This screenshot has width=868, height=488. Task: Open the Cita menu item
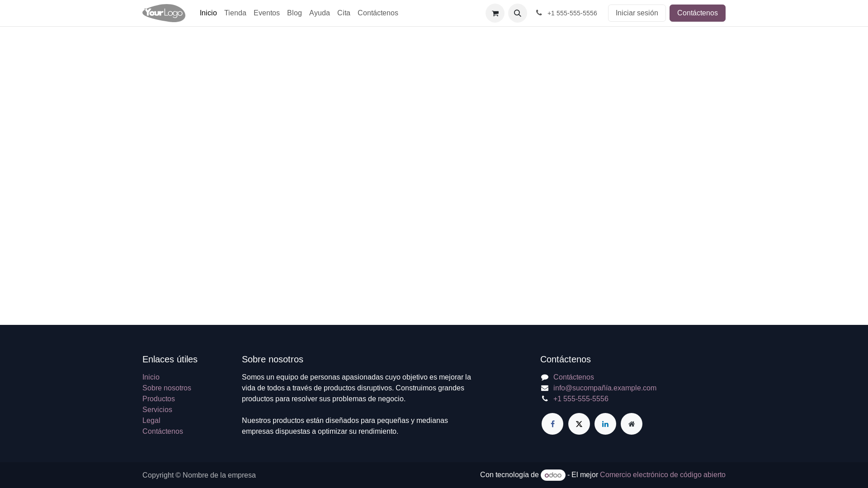pos(344,13)
